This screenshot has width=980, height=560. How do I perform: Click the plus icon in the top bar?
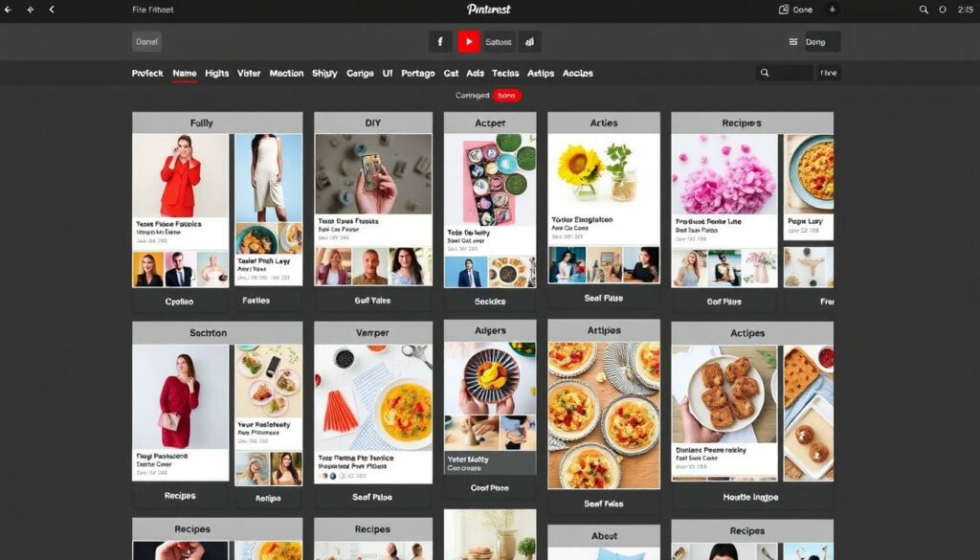coord(835,9)
